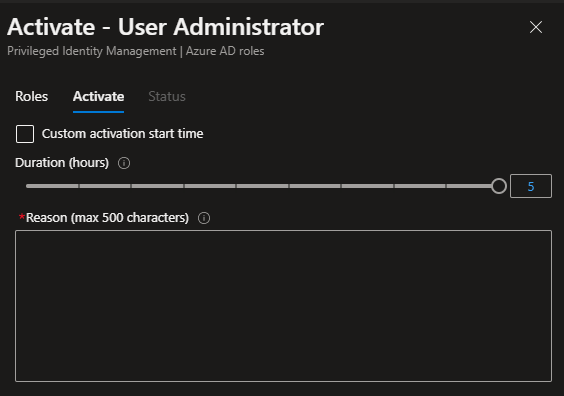Click the fourth tick mark on Duration slider
The height and width of the screenshot is (396, 564).
point(236,186)
